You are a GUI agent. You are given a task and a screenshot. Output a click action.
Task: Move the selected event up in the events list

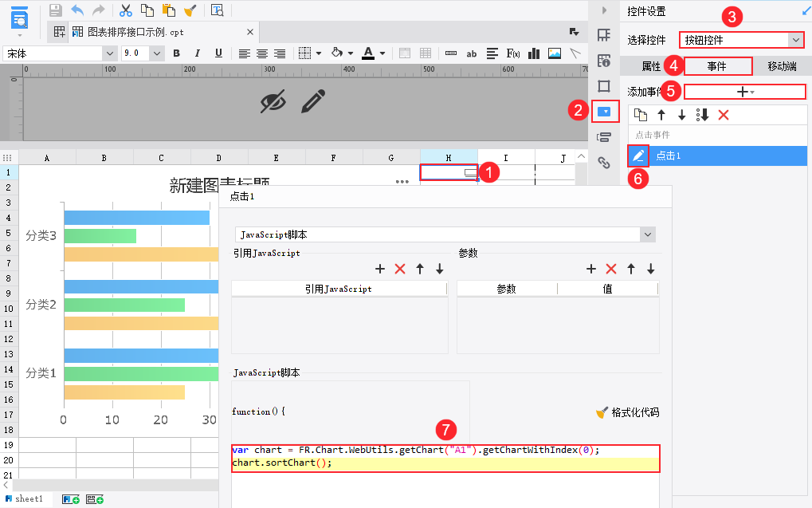point(661,115)
